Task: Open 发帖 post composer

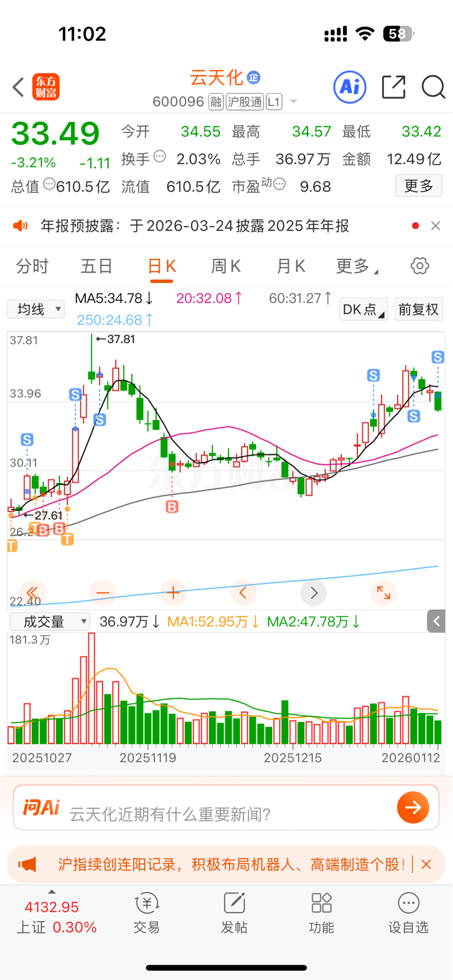Action: 234,913
